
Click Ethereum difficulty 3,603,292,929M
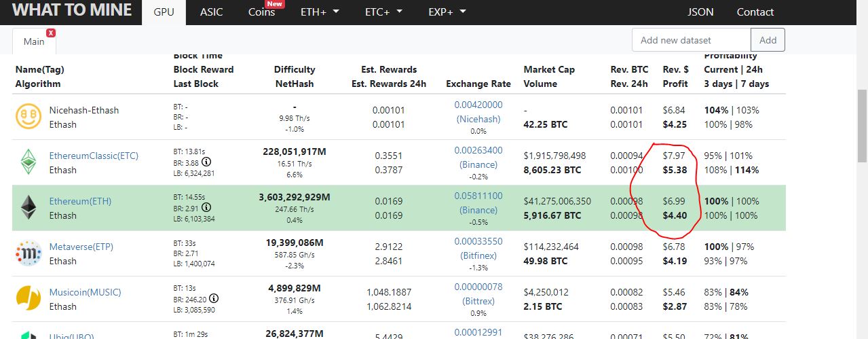[295, 197]
